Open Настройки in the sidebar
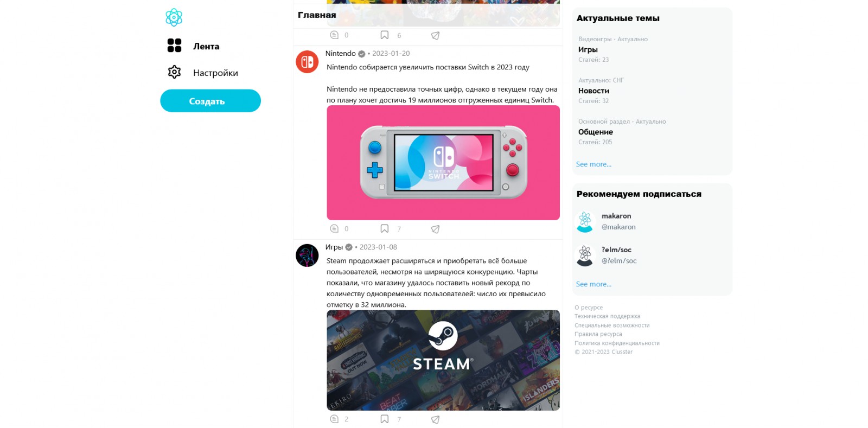The width and height of the screenshot is (868, 428). pyautogui.click(x=203, y=72)
